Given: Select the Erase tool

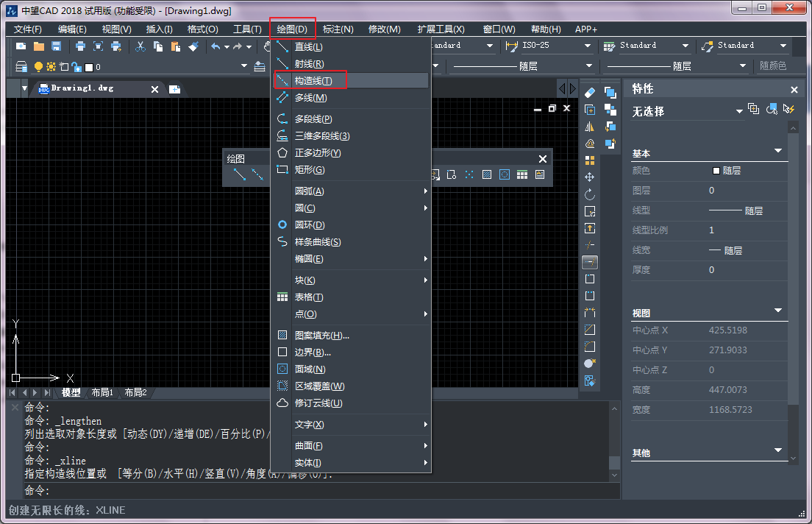Looking at the screenshot, I should [x=588, y=93].
